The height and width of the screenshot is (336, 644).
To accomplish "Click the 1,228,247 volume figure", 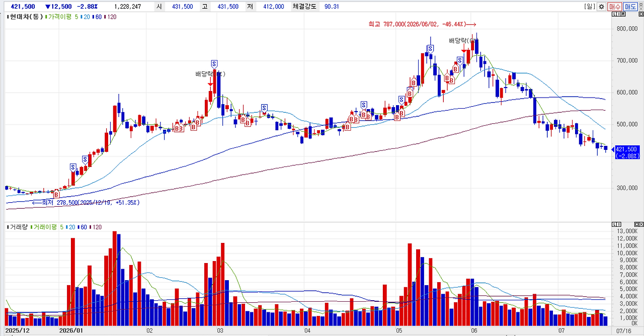I will (127, 7).
